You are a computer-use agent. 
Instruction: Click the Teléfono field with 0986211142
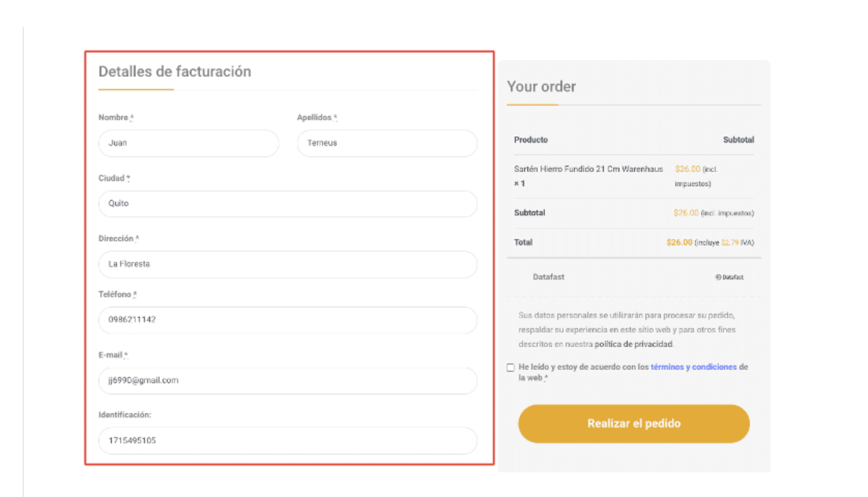(x=288, y=320)
